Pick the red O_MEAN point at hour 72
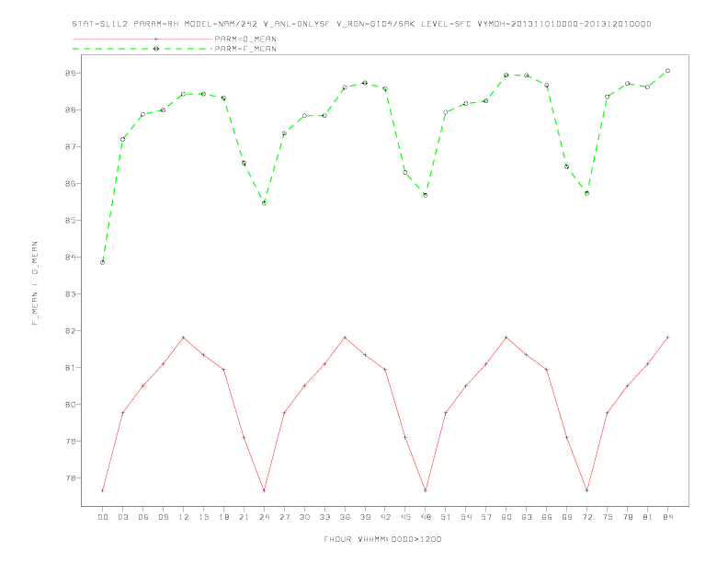This screenshot has height=563, width=728. 586,490
